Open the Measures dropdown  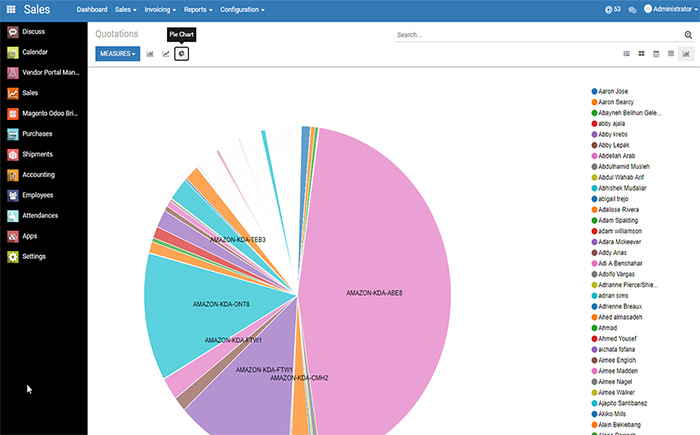click(x=117, y=54)
